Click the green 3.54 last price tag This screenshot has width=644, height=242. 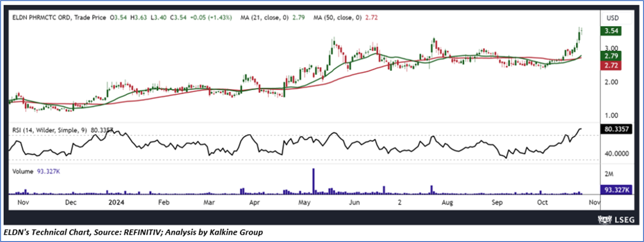tap(611, 31)
